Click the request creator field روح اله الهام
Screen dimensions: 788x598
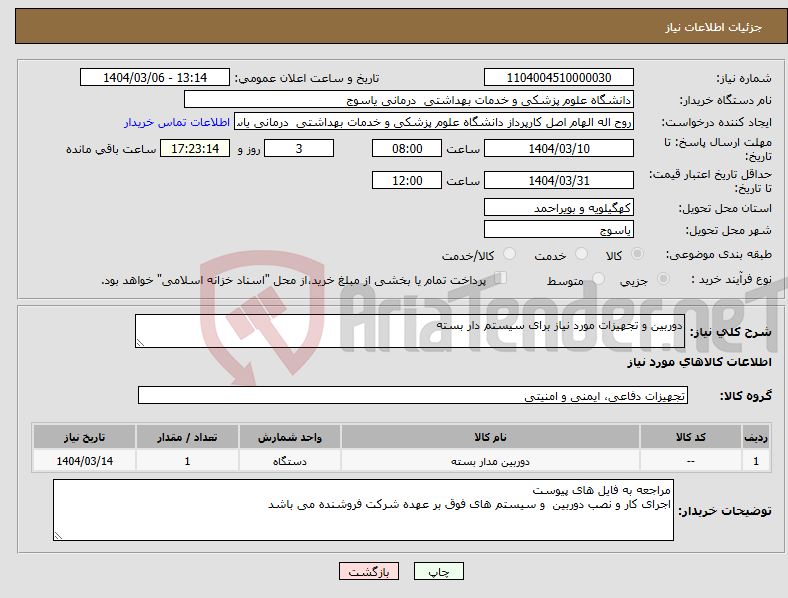[434, 122]
